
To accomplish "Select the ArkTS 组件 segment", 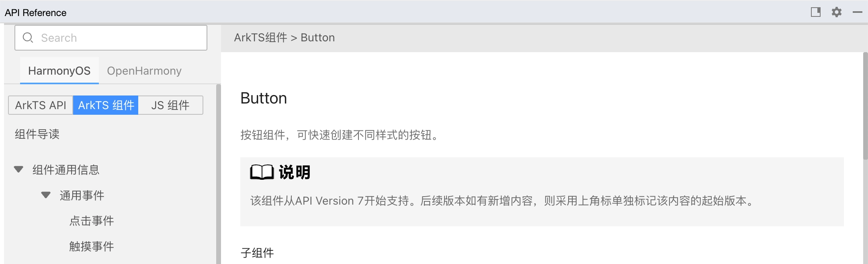I will [x=106, y=105].
